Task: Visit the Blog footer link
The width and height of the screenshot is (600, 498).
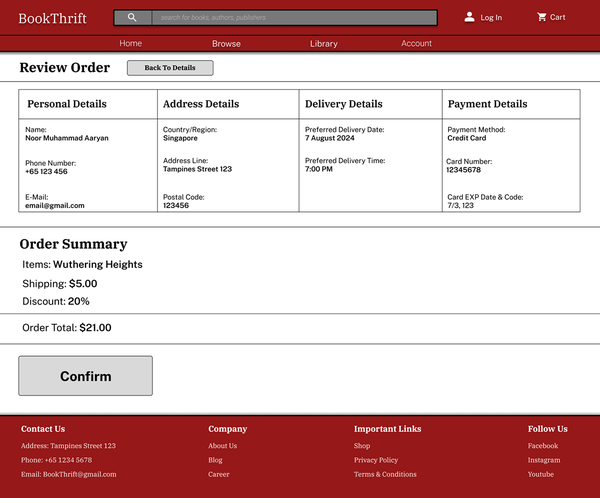Action: tap(215, 460)
